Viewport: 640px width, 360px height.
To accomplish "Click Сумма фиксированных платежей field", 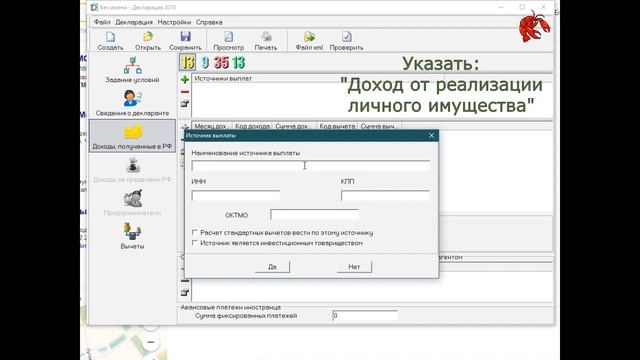I will 365,316.
